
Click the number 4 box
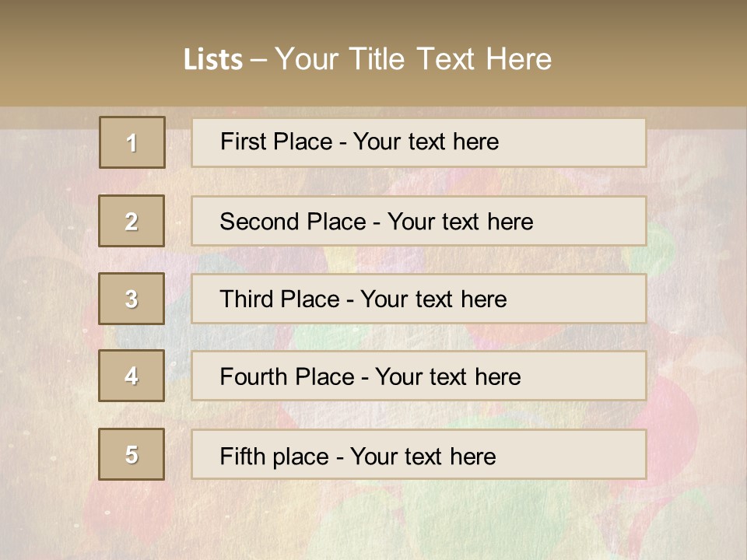pos(132,376)
